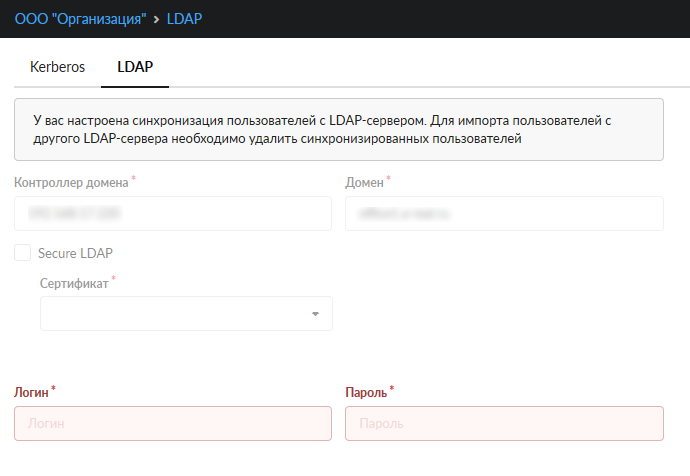Select the LDAP tab
Image resolution: width=690 pixels, height=476 pixels.
pyautogui.click(x=135, y=67)
